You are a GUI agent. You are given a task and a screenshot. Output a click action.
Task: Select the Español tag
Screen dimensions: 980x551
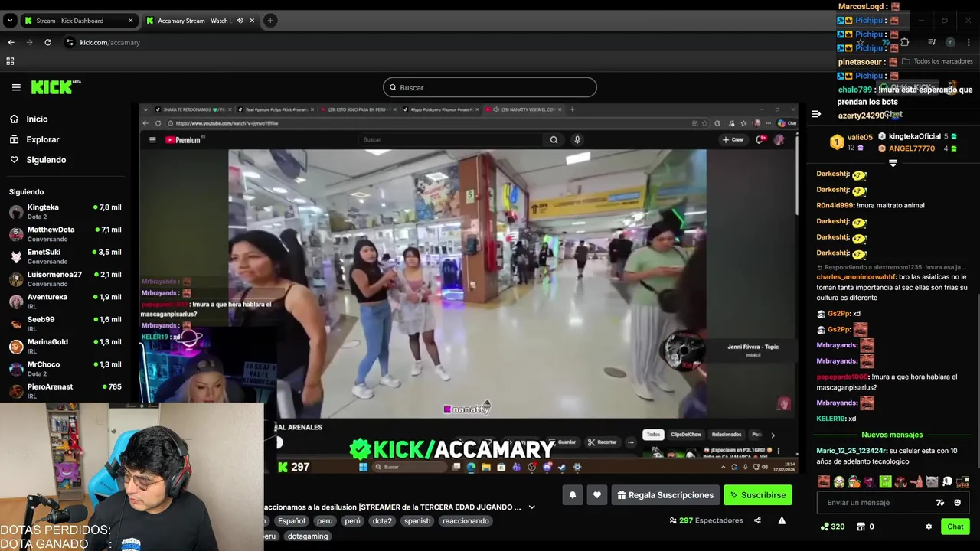tap(291, 521)
